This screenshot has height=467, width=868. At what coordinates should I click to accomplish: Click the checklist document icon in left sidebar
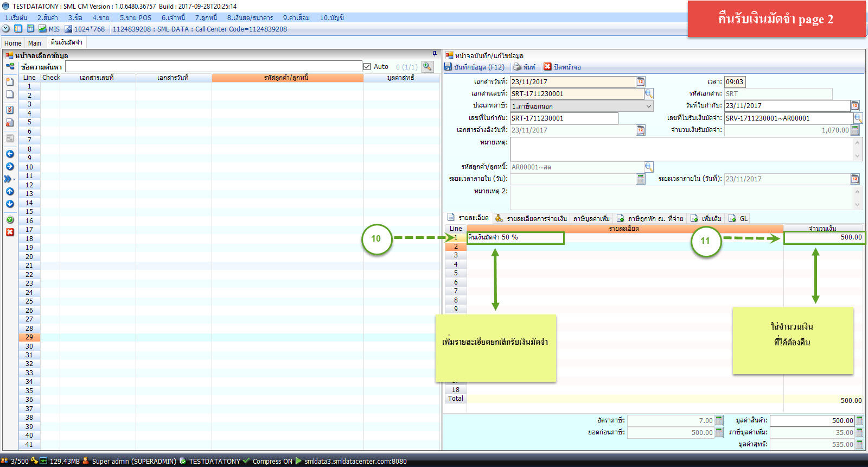point(10,110)
